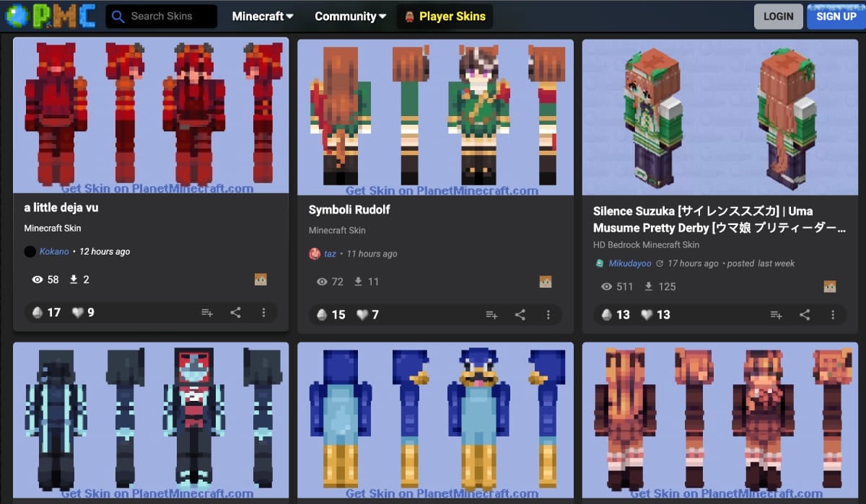Click diamond icon on Silence Suzuka card
Image resolution: width=866 pixels, height=504 pixels.
(x=606, y=314)
